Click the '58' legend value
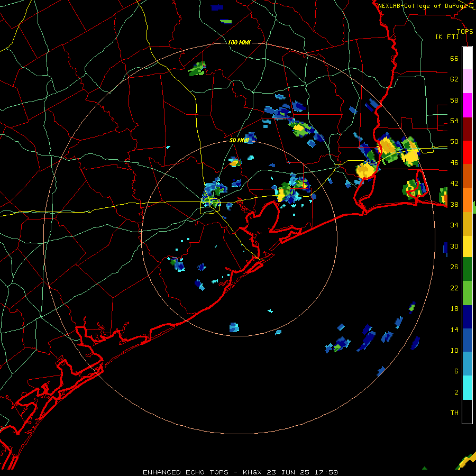This screenshot has width=476, height=476. pos(454,100)
